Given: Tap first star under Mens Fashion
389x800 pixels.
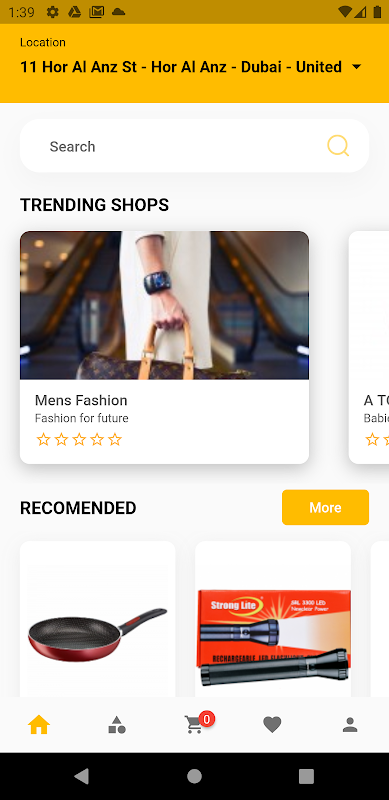Looking at the screenshot, I should pos(43,439).
